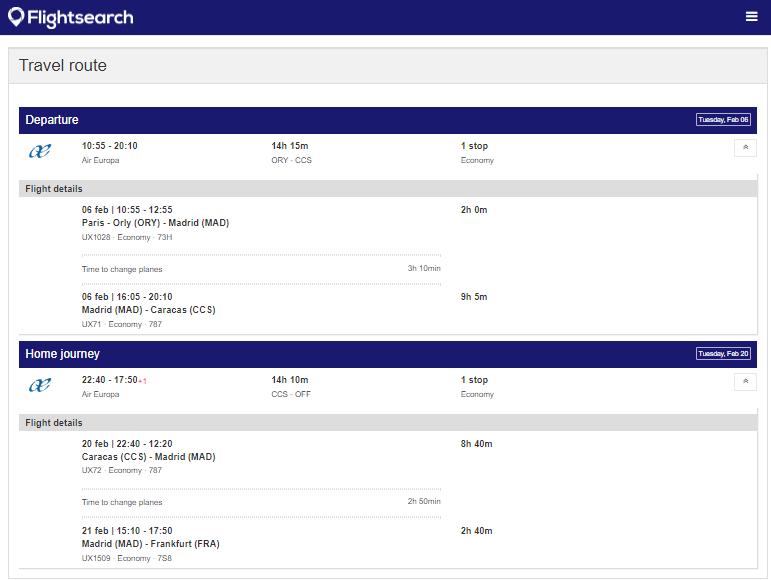Click the Flight details bar under Home journey
This screenshot has width=771, height=580.
coord(387,423)
